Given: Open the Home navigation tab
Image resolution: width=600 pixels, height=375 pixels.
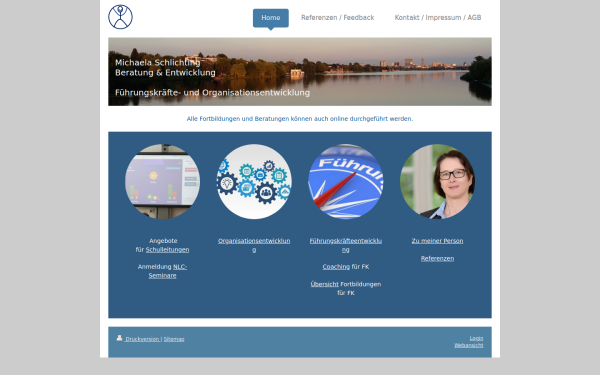Looking at the screenshot, I should [271, 18].
